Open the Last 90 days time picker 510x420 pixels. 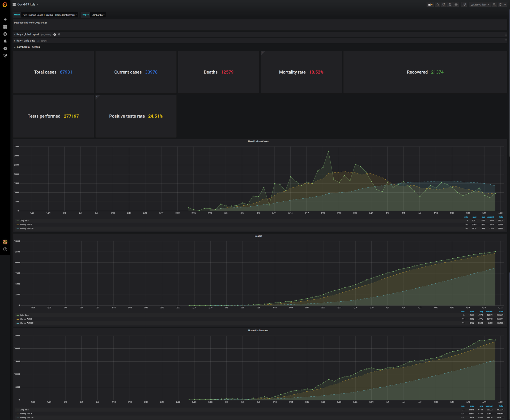[x=480, y=5]
